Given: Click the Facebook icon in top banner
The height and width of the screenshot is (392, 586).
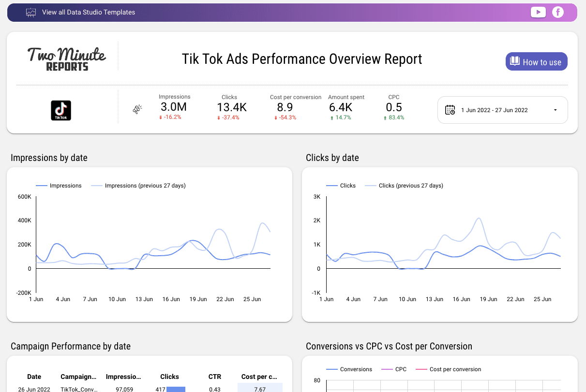Looking at the screenshot, I should point(558,13).
